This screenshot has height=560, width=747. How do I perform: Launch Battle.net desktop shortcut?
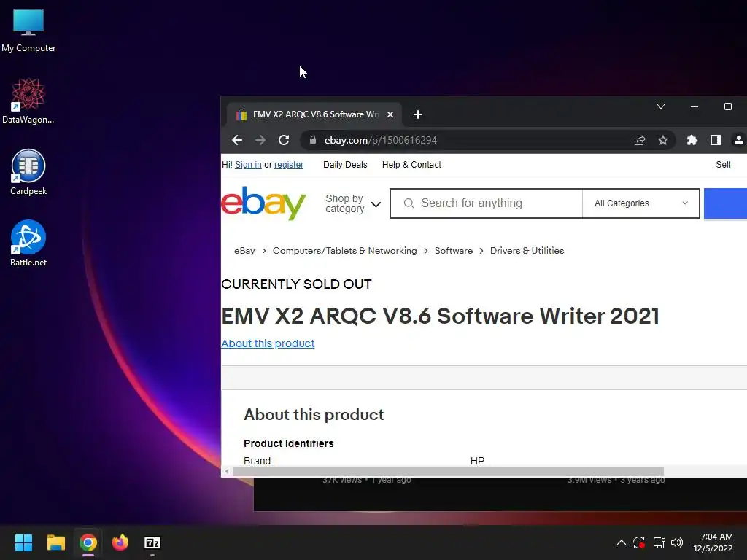pyautogui.click(x=28, y=244)
